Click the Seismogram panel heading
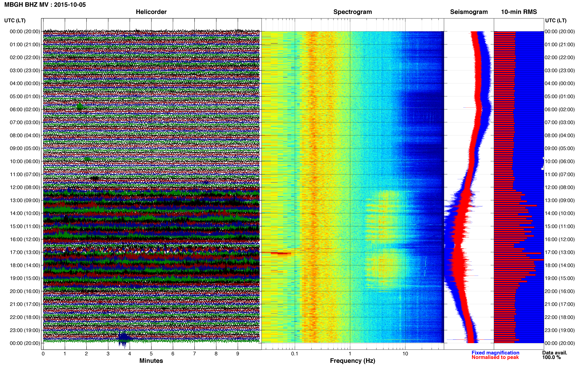 [469, 12]
